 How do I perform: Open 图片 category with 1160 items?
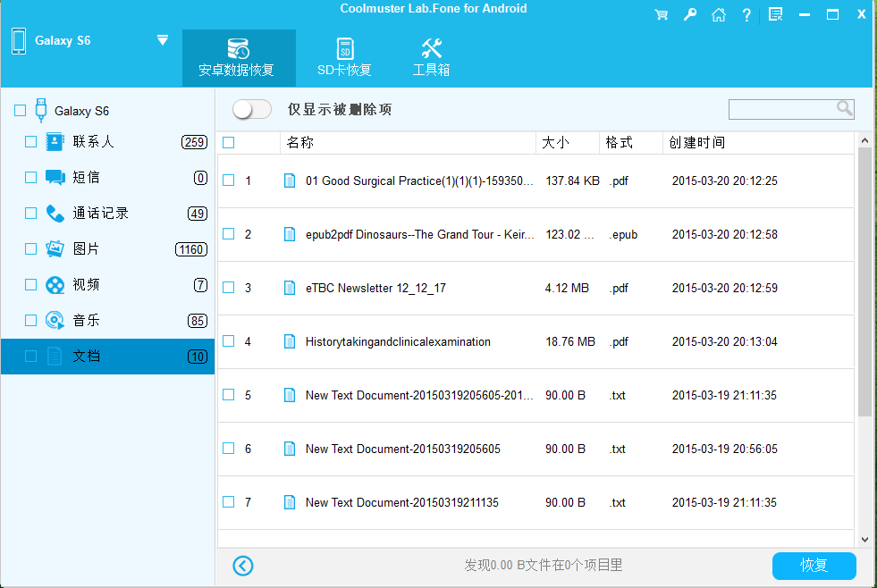tap(107, 248)
